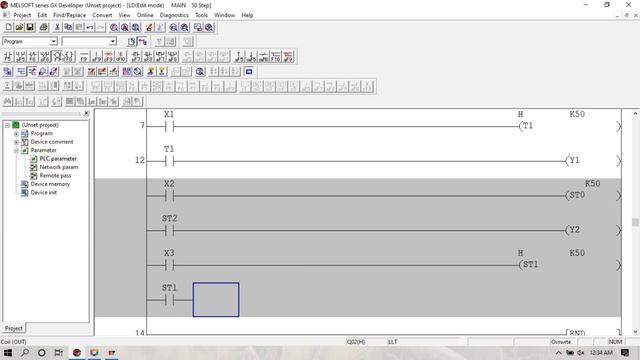The height and width of the screenshot is (360, 640).
Task: Insert closed branch with sF6 icon
Action: point(44,56)
